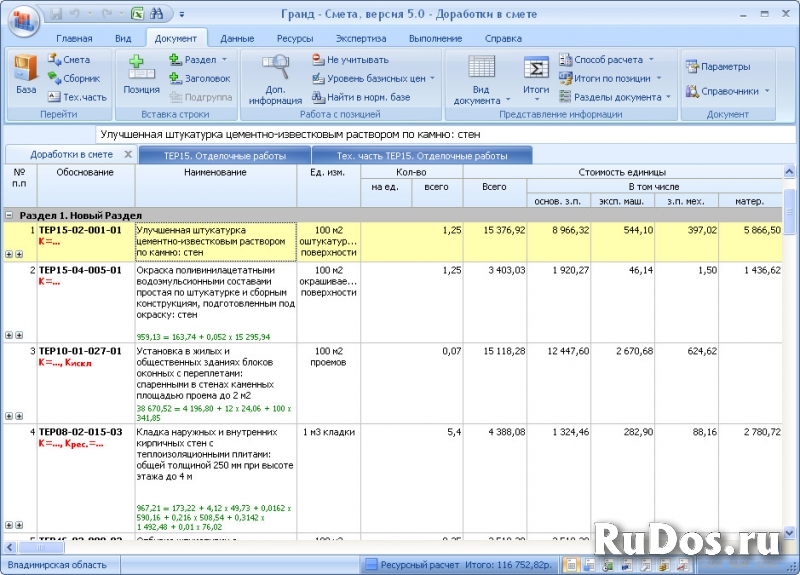The height and width of the screenshot is (575, 800).
Task: Close the Доработки в смете tab
Action: [x=127, y=155]
